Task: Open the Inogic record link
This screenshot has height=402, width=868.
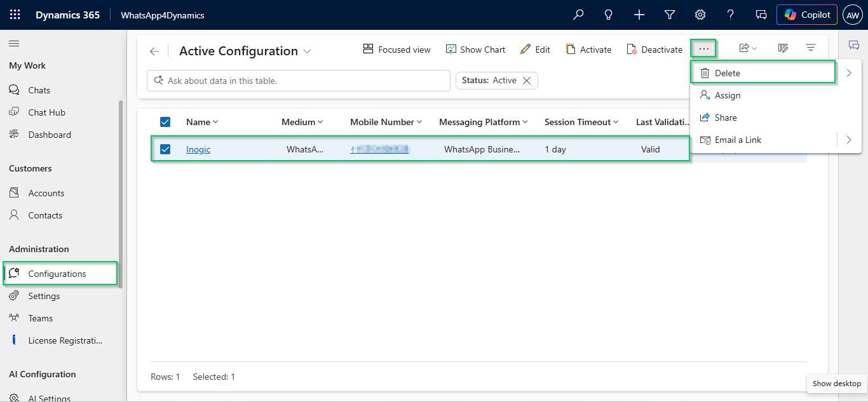Action: click(x=198, y=149)
